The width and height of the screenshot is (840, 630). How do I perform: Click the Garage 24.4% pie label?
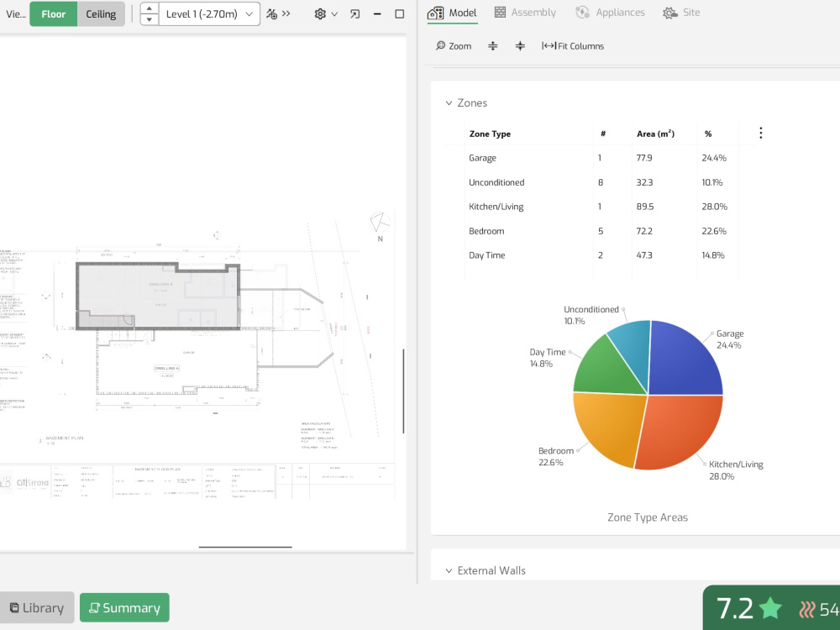coord(730,339)
